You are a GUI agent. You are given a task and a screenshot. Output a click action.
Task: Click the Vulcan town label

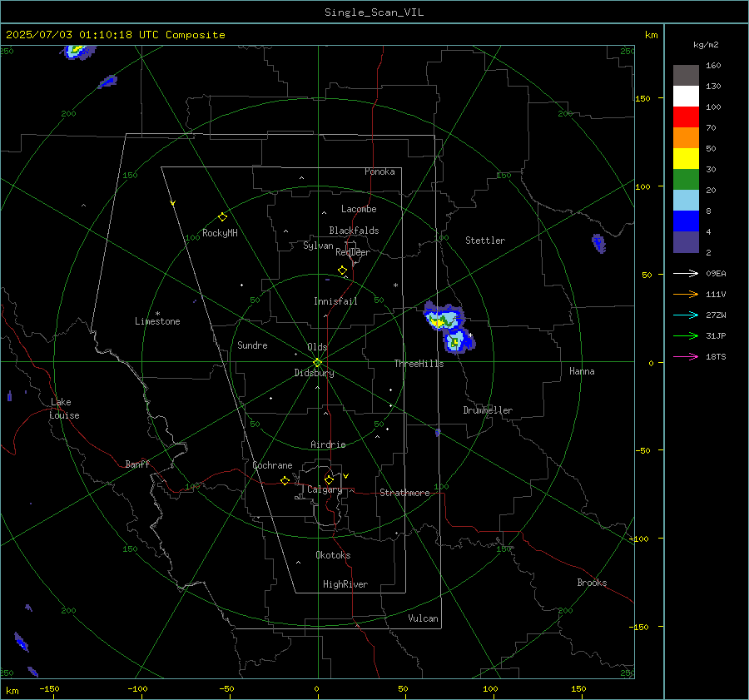click(423, 618)
